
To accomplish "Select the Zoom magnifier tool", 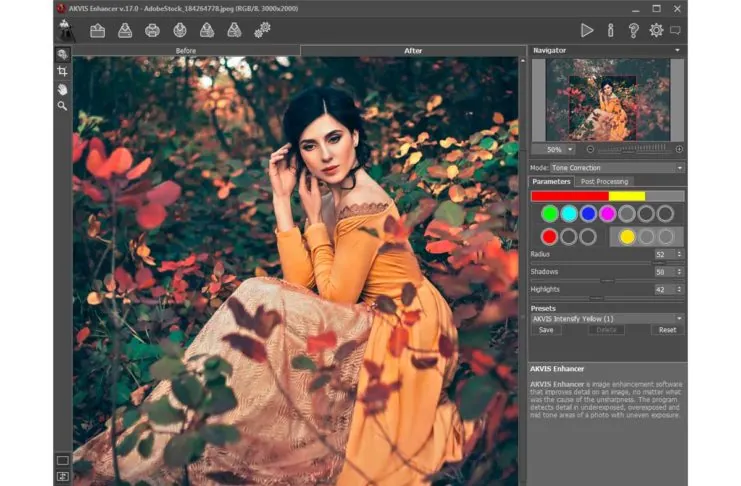I will pyautogui.click(x=62, y=105).
